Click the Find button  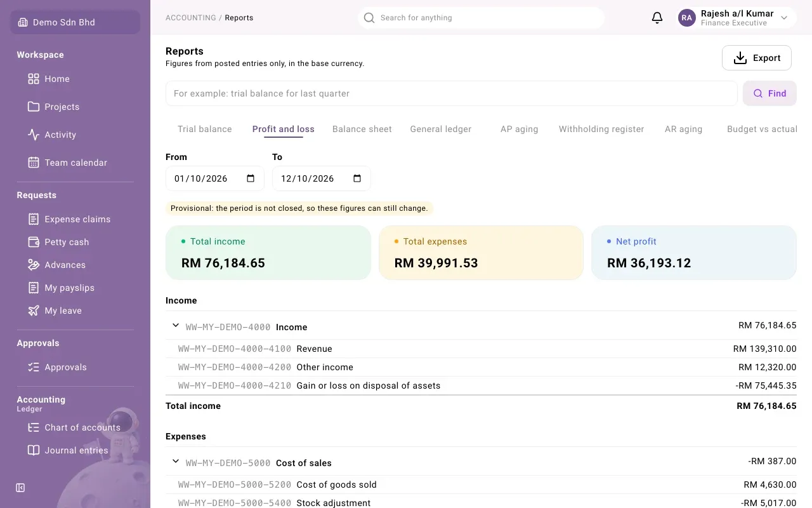tap(769, 93)
